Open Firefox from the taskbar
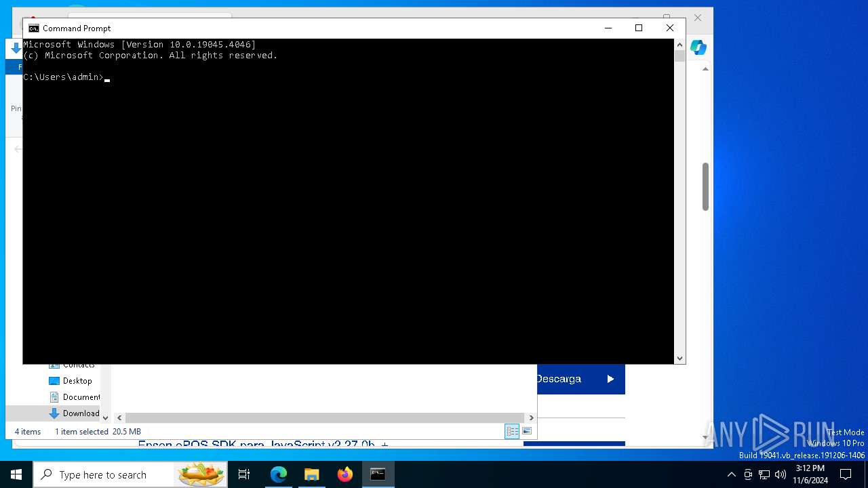868x488 pixels. [345, 474]
